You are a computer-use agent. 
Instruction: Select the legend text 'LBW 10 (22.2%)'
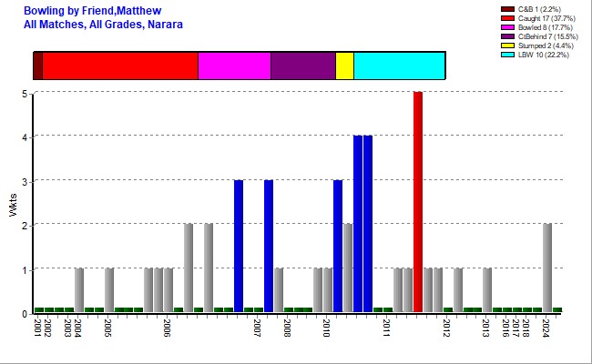click(544, 55)
